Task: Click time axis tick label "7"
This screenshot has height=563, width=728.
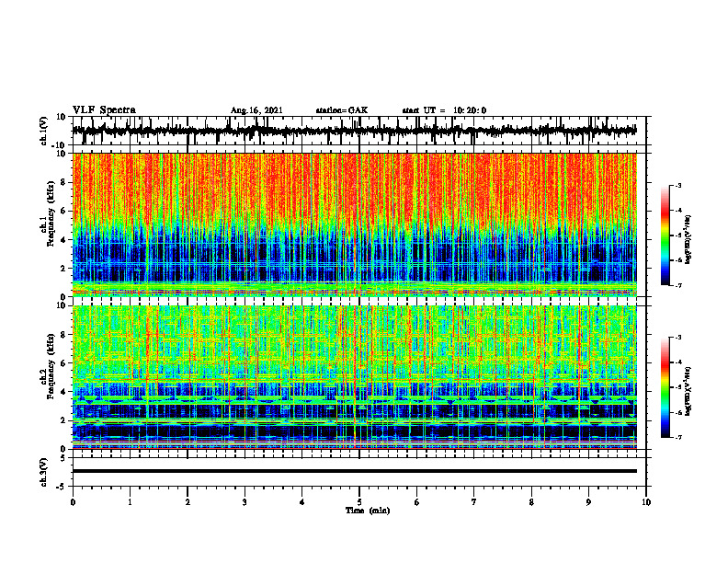Action: point(474,502)
